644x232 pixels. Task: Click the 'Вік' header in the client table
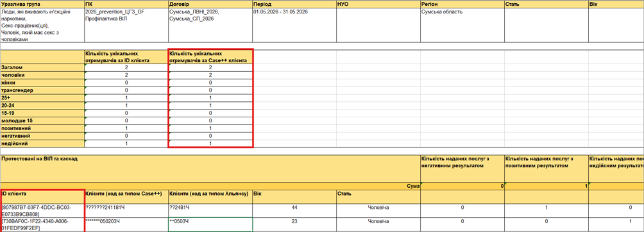click(294, 197)
